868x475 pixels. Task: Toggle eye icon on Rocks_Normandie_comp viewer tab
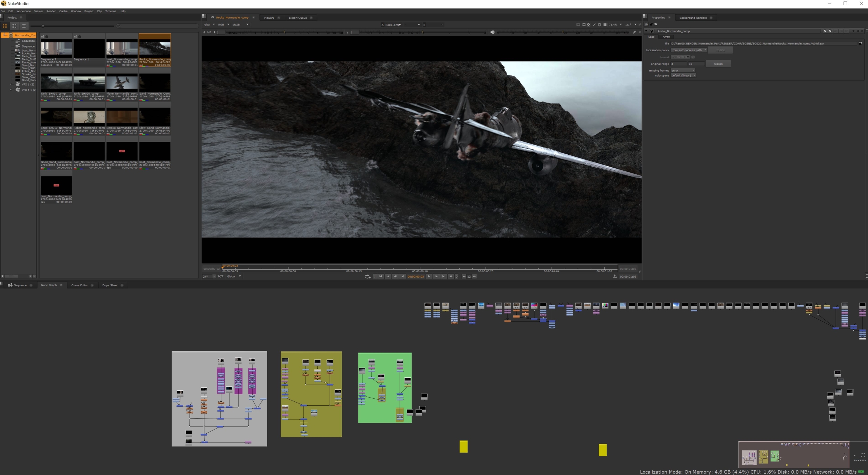point(213,17)
